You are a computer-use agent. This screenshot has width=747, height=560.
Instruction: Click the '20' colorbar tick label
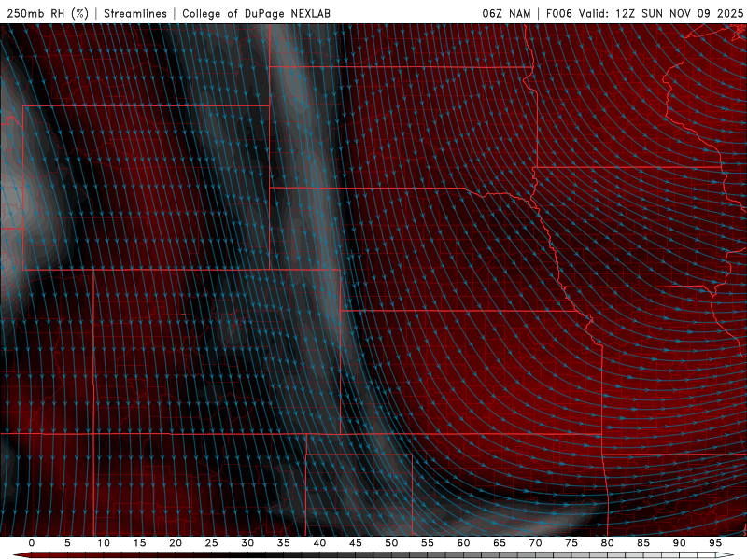click(176, 543)
